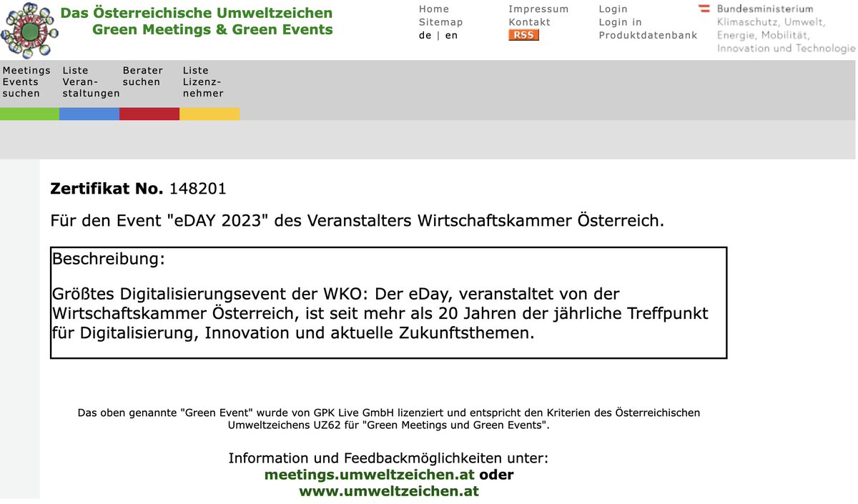Open the Home link
Viewport: 858px width, 504px height.
(434, 9)
